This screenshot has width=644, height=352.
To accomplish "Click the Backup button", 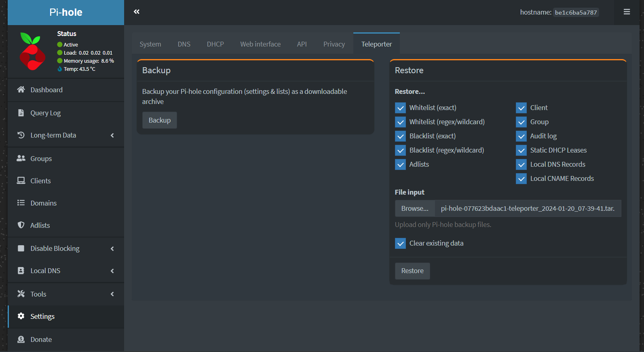I will pyautogui.click(x=160, y=120).
